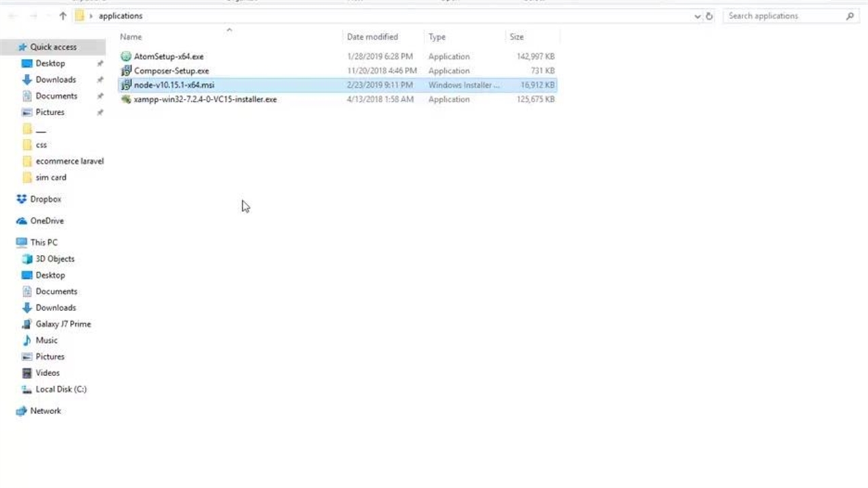Select the xampp-win32 installer icon
The image size is (868, 488).
125,99
